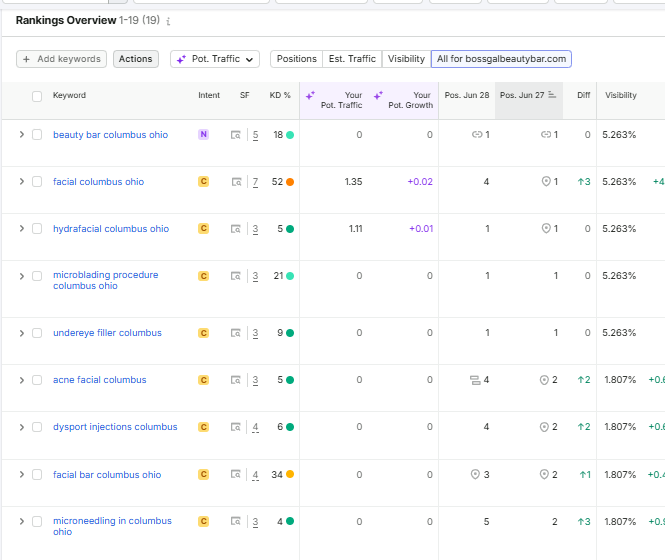Image resolution: width=665 pixels, height=560 pixels.
Task: Click the C intent badge for hydrafacial columbus ohio
Action: click(204, 229)
